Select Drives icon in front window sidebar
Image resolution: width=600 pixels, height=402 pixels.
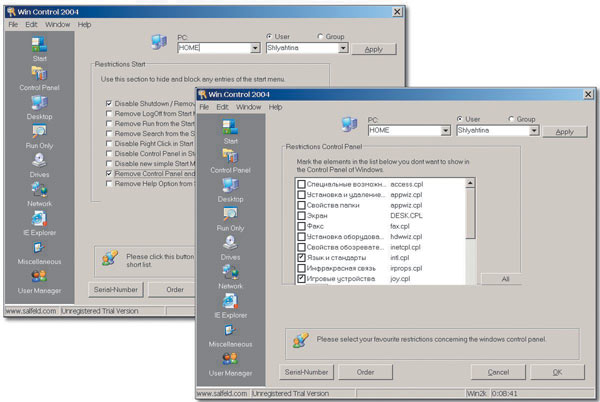[x=230, y=243]
